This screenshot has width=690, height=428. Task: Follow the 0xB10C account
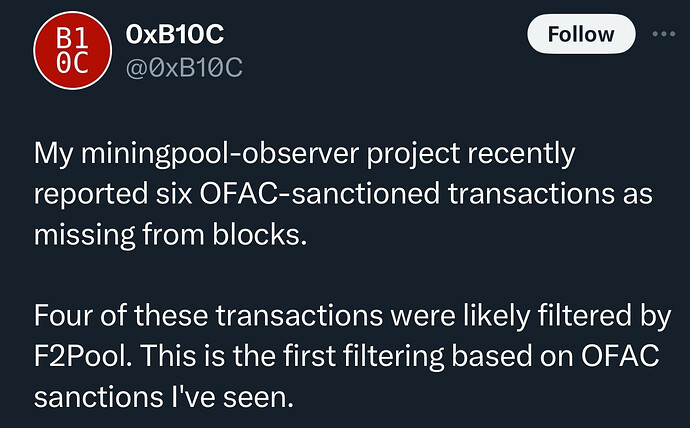pos(581,34)
